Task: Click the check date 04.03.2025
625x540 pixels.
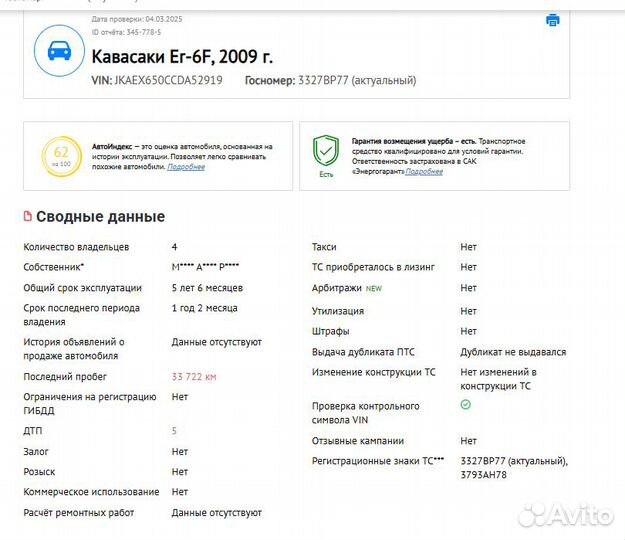Action: (x=164, y=19)
